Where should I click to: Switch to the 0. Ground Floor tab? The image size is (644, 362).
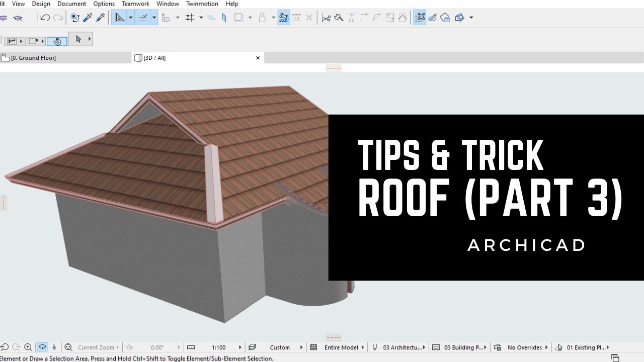pos(65,58)
